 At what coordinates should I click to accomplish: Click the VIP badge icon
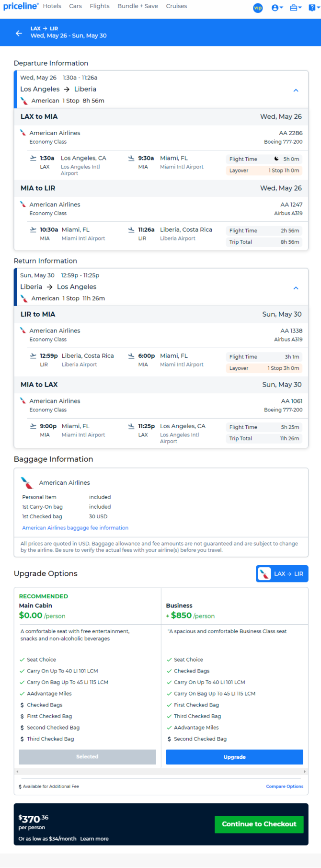[x=258, y=8]
